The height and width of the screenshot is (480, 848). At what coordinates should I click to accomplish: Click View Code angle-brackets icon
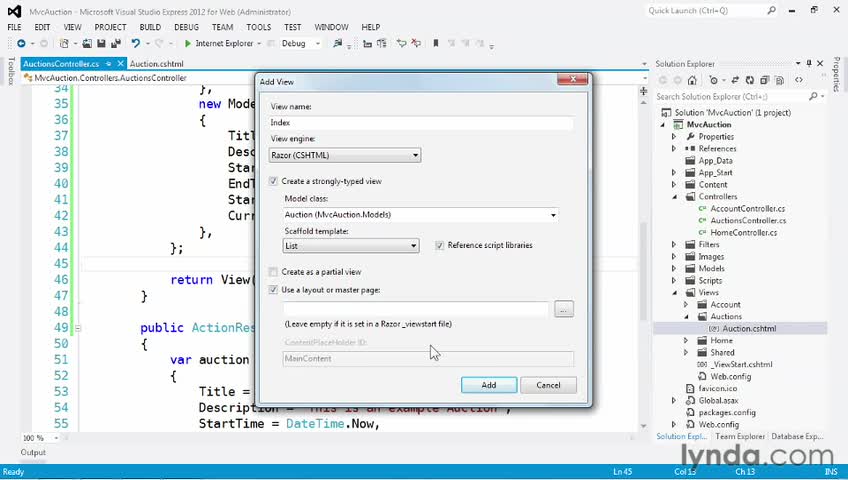coord(799,81)
